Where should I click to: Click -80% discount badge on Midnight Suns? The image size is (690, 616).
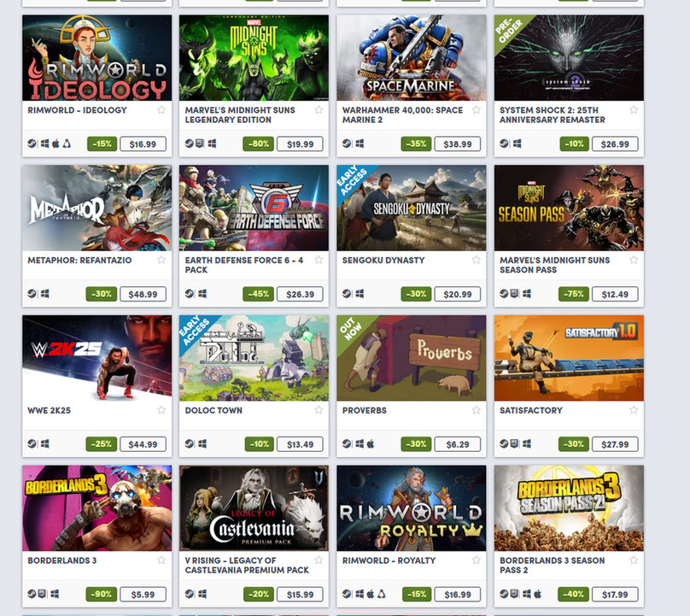click(x=258, y=144)
